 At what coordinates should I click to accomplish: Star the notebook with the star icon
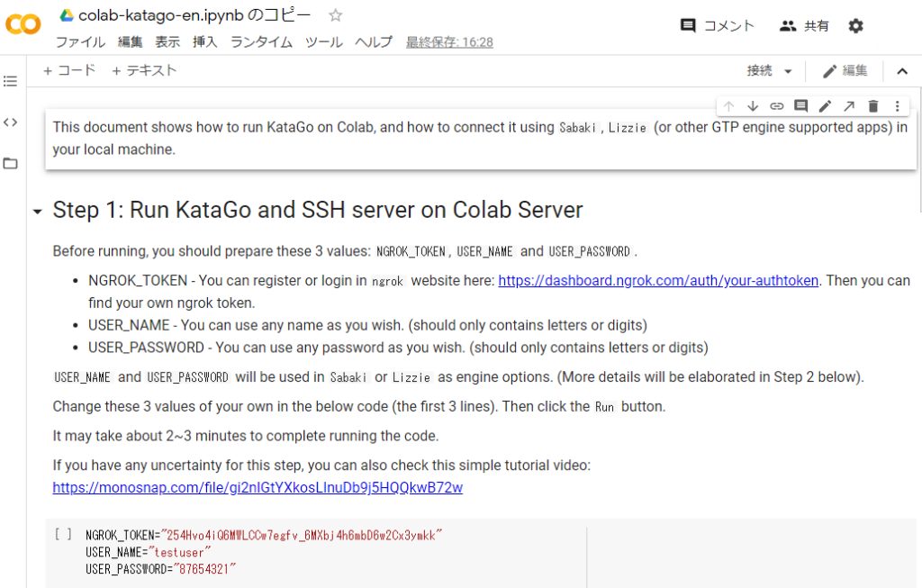pos(335,15)
